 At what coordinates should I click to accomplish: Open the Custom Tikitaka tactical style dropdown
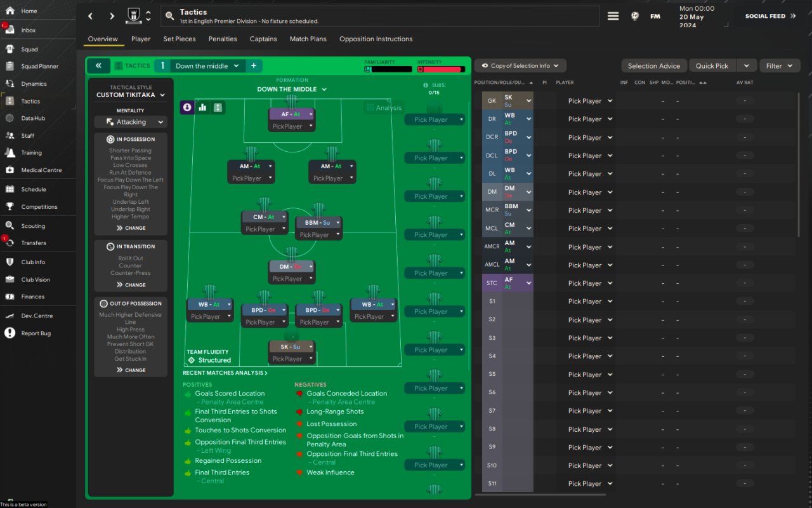click(x=131, y=95)
